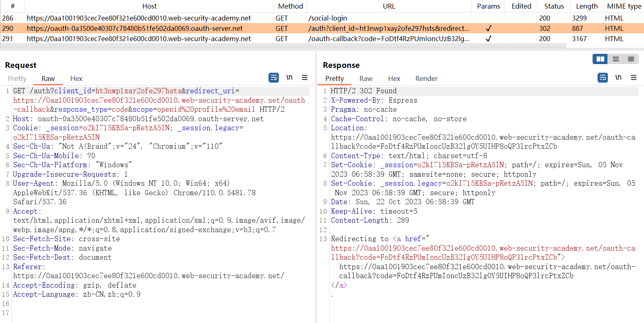Screen dimensions: 644x323
Task: Toggle word wrap icon in Request panel
Action: point(273,78)
